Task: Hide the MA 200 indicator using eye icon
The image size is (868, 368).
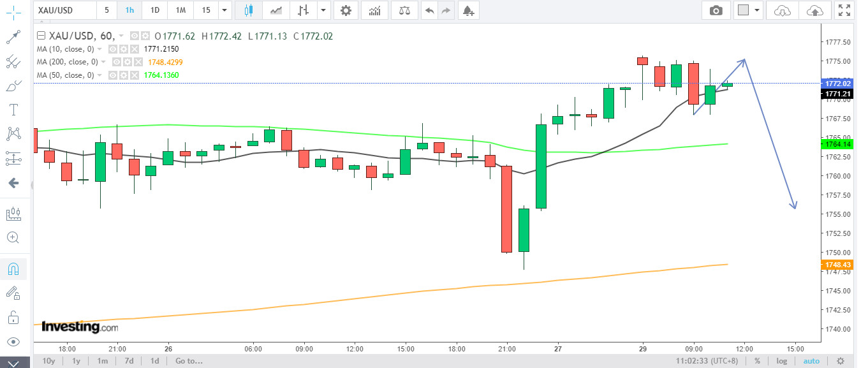Action: (117, 62)
